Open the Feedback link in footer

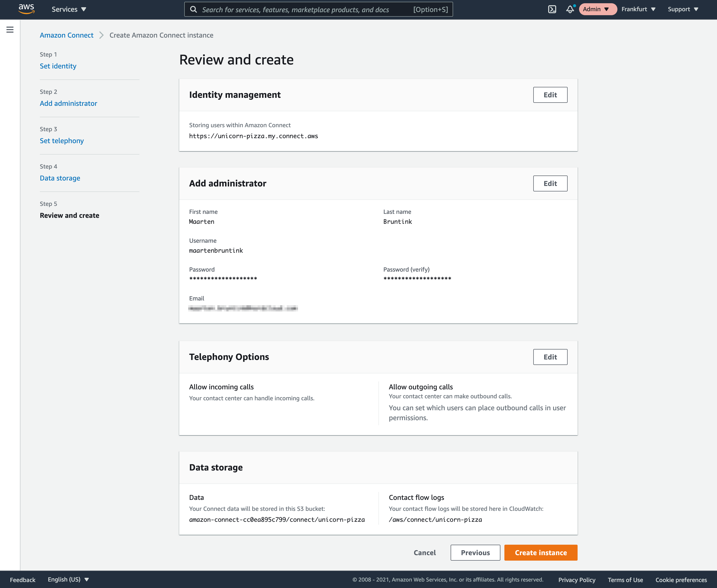pos(23,580)
